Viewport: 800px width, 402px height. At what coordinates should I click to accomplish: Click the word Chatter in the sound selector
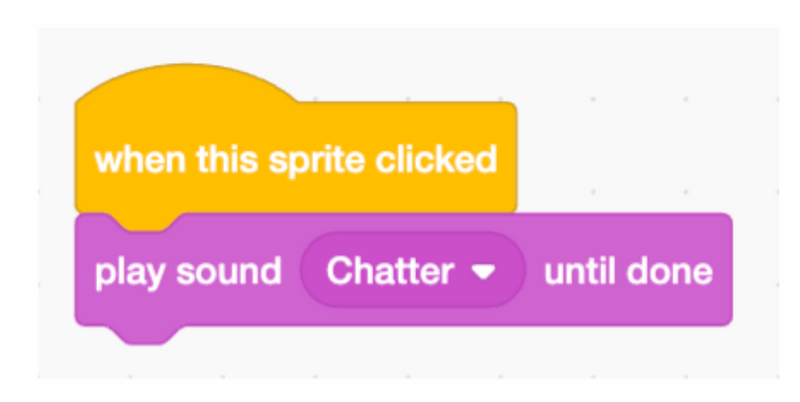coord(391,271)
